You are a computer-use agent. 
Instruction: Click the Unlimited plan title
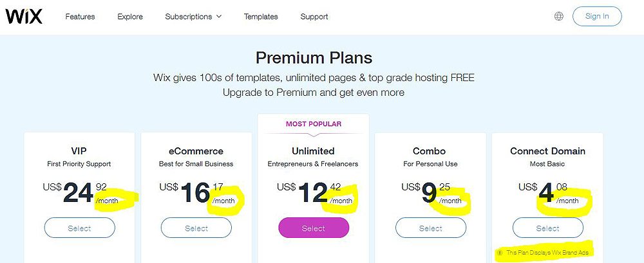pos(314,151)
